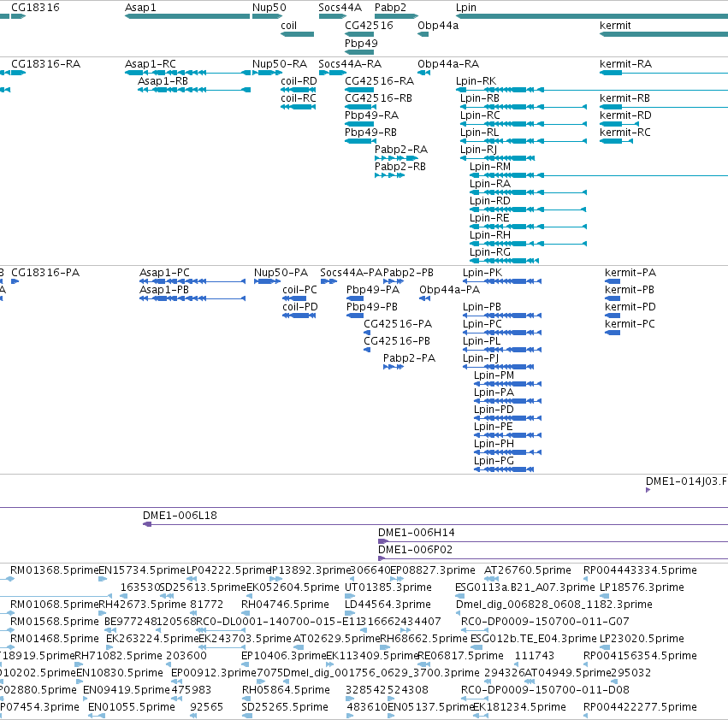The width and height of the screenshot is (728, 720).
Task: Select the CG42516-RB transcript label
Action: (x=378, y=98)
